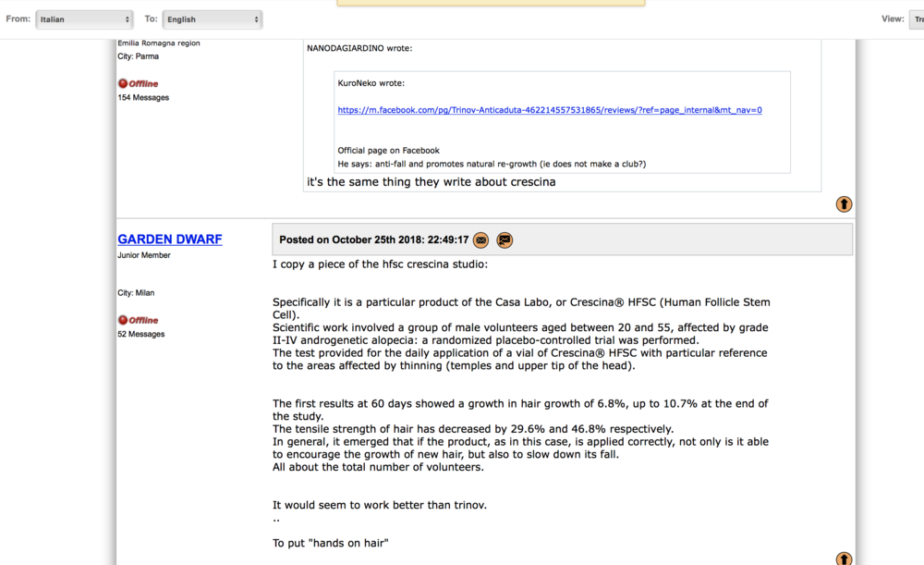The width and height of the screenshot is (924, 565).
Task: Click the '52 Messages' count text
Action: [141, 334]
